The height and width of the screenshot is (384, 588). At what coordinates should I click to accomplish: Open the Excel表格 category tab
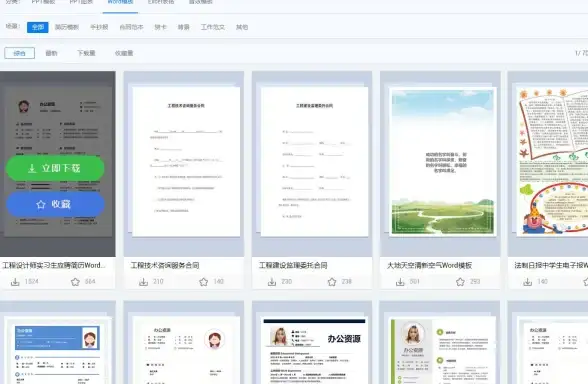(x=161, y=2)
